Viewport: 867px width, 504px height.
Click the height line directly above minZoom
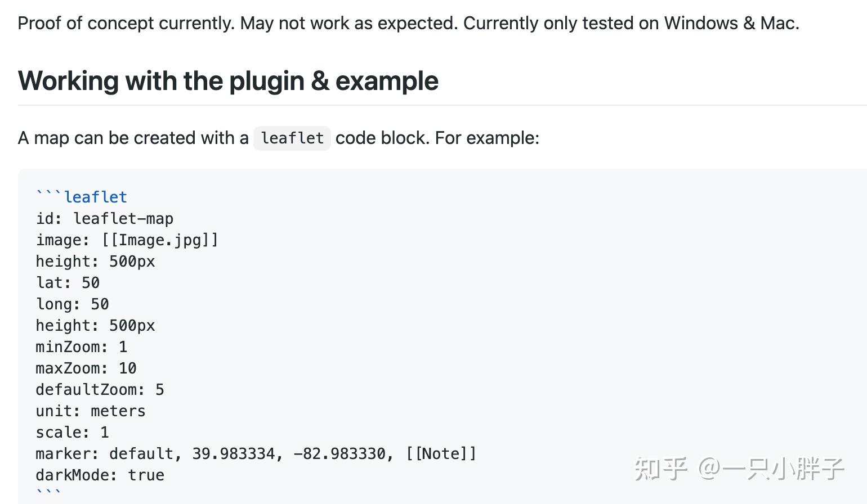[95, 326]
